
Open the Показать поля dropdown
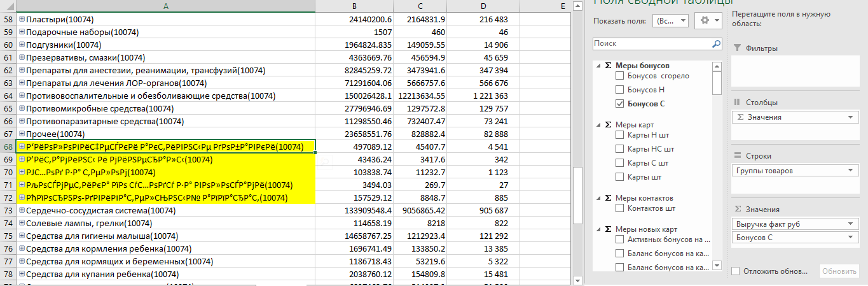670,20
